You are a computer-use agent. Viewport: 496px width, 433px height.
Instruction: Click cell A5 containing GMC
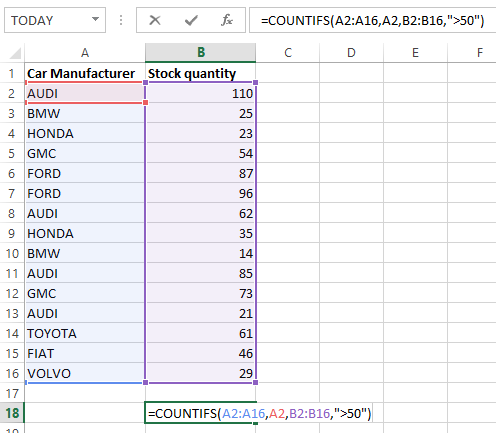[x=85, y=153]
